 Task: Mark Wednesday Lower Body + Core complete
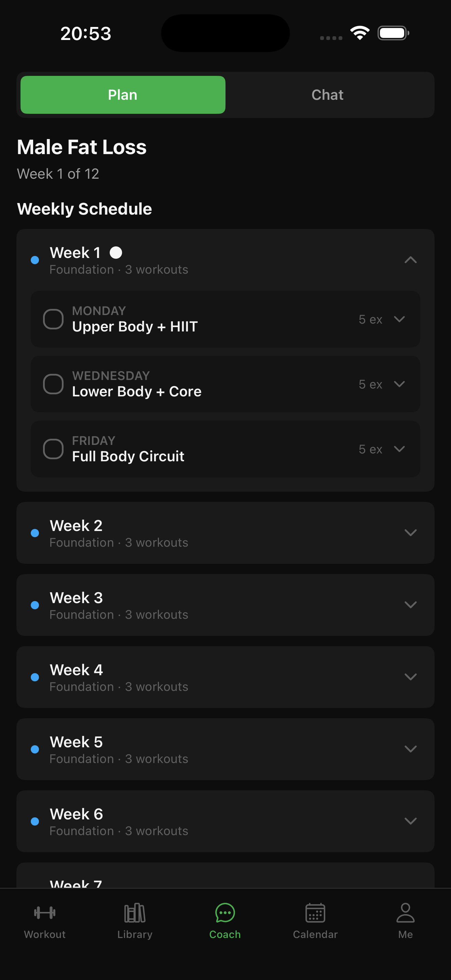pyautogui.click(x=53, y=384)
